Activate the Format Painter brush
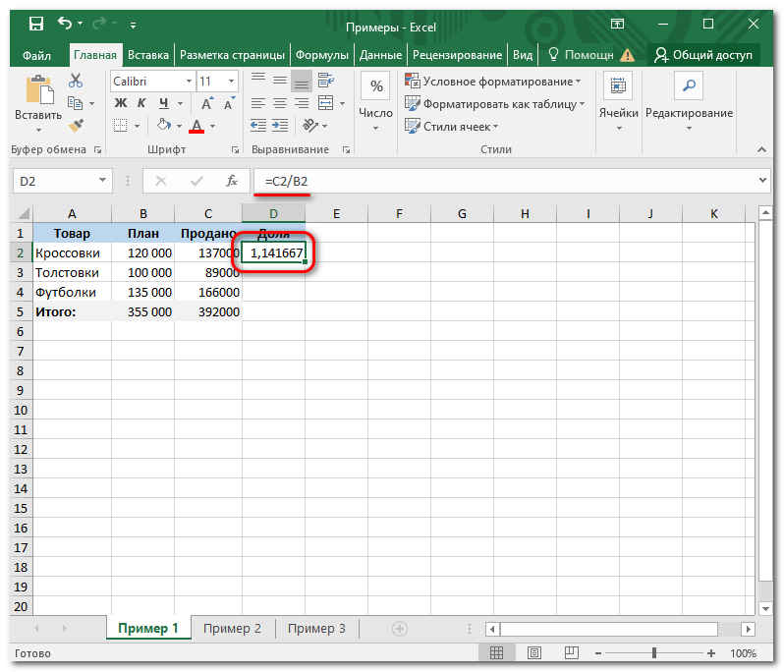The width and height of the screenshot is (784, 672). coord(76,125)
